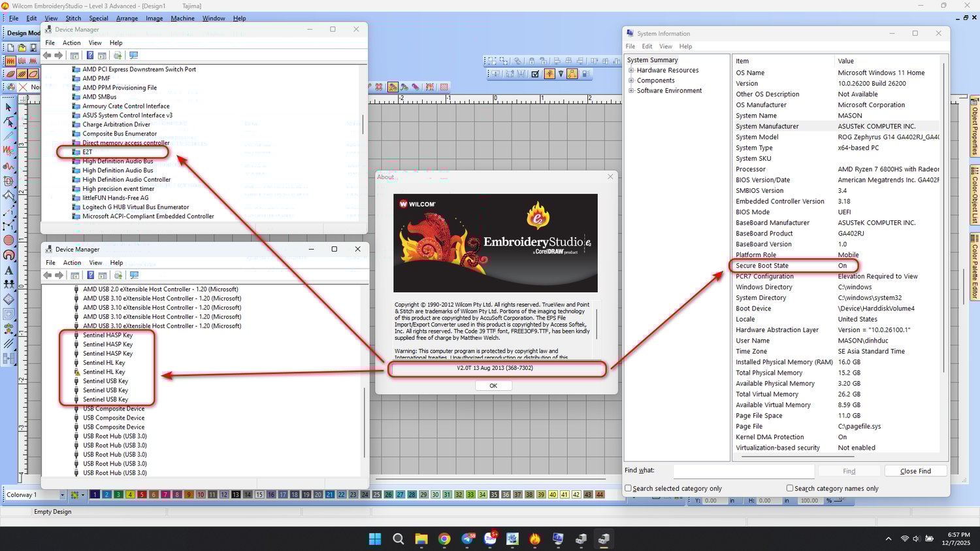This screenshot has width=980, height=551.
Task: Click the closed padlock Lock icon in Wilcom toolbar
Action: pyautogui.click(x=531, y=61)
